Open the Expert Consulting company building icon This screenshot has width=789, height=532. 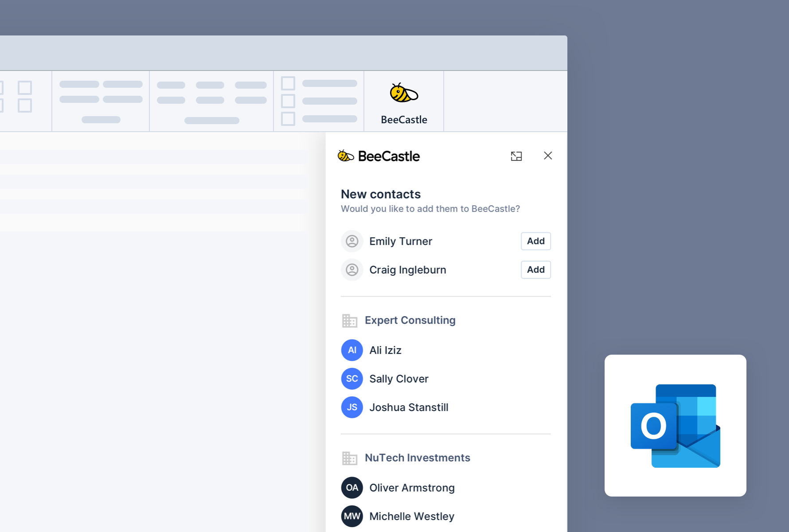(350, 321)
